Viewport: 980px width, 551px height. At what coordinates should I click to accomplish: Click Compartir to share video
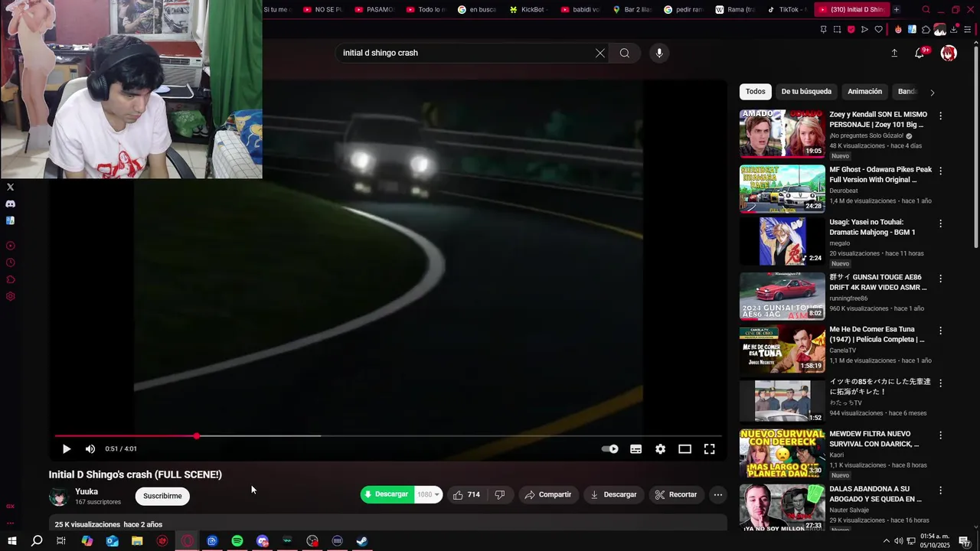click(x=548, y=494)
